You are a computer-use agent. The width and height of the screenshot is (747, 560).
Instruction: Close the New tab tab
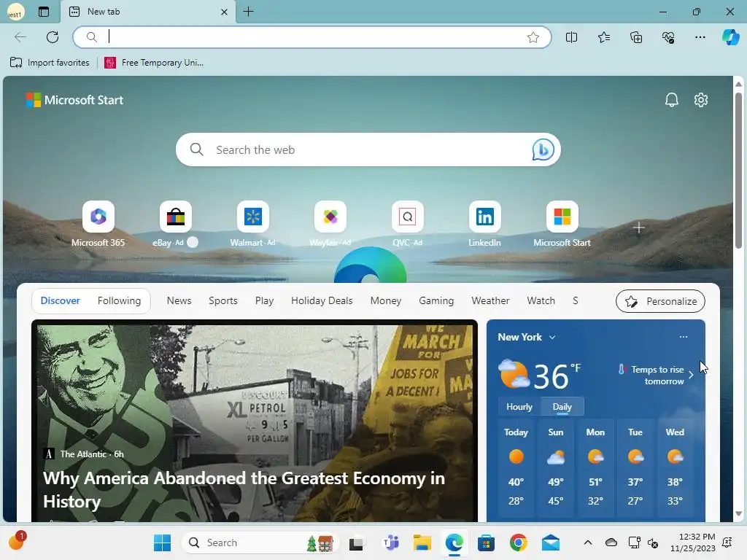[x=224, y=12]
